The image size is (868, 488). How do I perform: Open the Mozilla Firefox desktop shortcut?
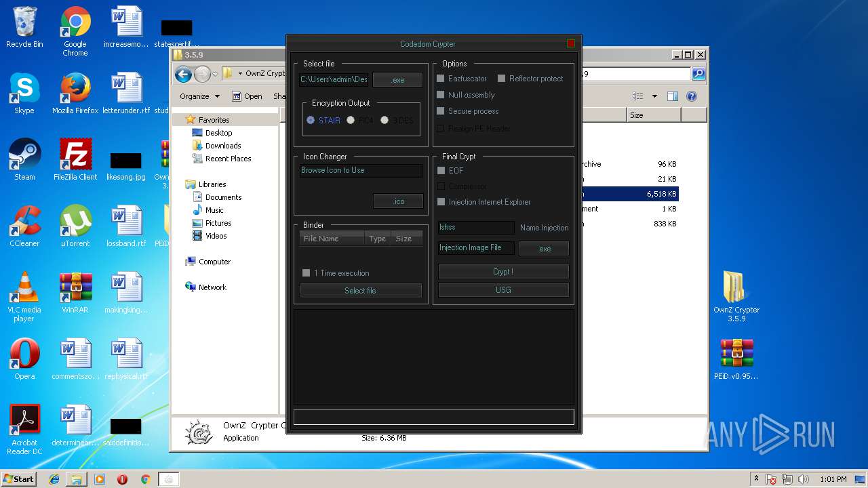pyautogui.click(x=75, y=94)
